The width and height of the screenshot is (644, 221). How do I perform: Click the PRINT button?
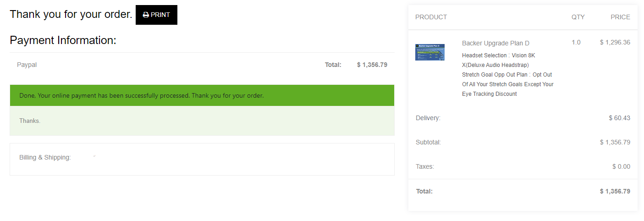tap(156, 15)
